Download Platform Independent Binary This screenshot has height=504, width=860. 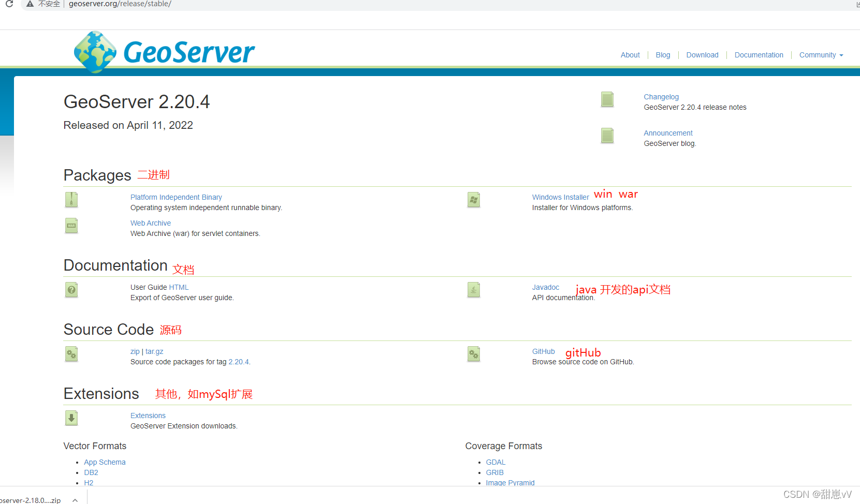[x=176, y=197]
